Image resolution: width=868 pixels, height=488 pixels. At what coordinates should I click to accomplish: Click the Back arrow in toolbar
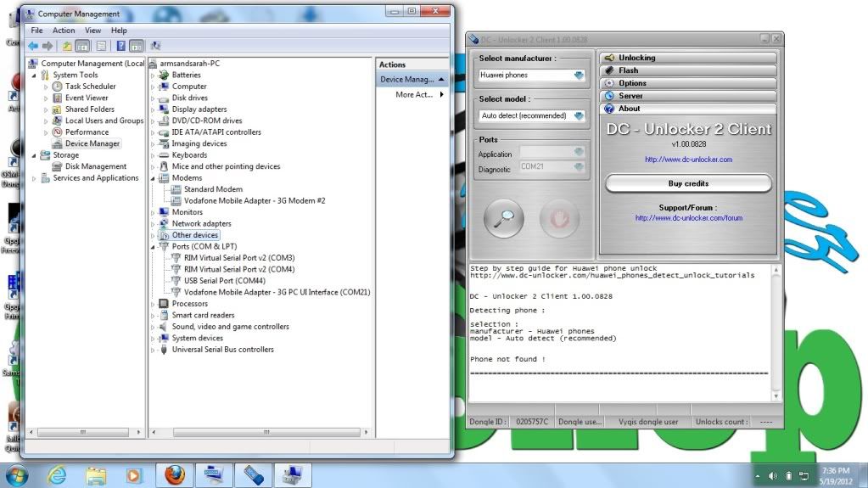click(33, 46)
